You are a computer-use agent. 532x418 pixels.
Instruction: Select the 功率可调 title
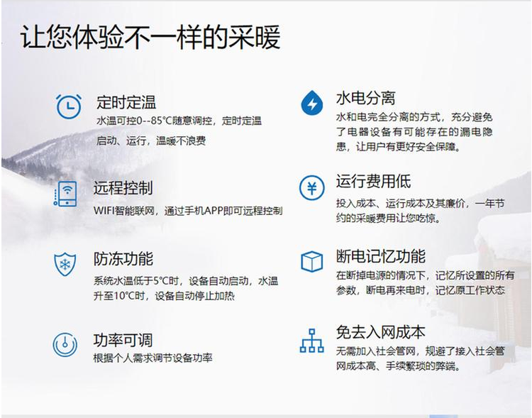pos(123,340)
